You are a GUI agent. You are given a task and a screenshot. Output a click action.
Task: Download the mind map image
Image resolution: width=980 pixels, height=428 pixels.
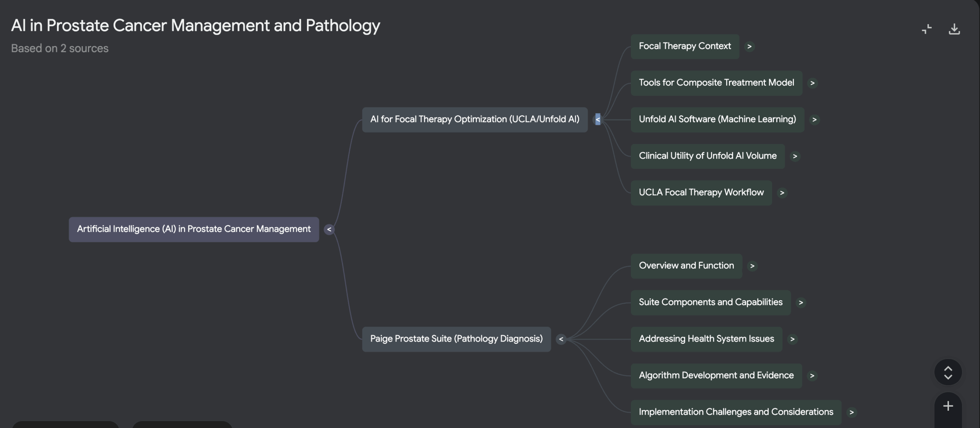point(954,29)
